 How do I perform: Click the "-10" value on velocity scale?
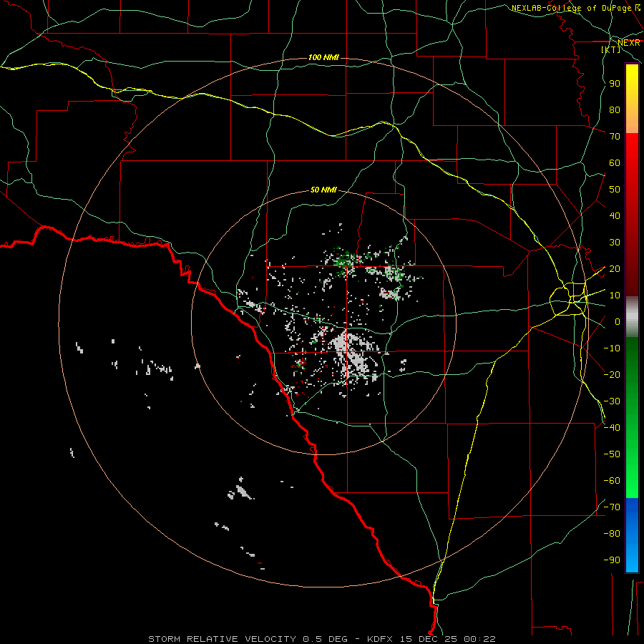tap(612, 348)
